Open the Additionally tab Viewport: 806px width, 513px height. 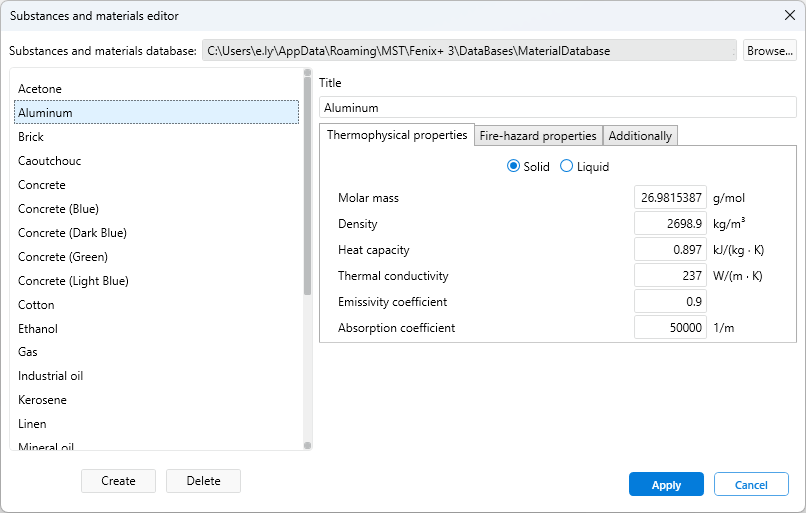tap(640, 136)
